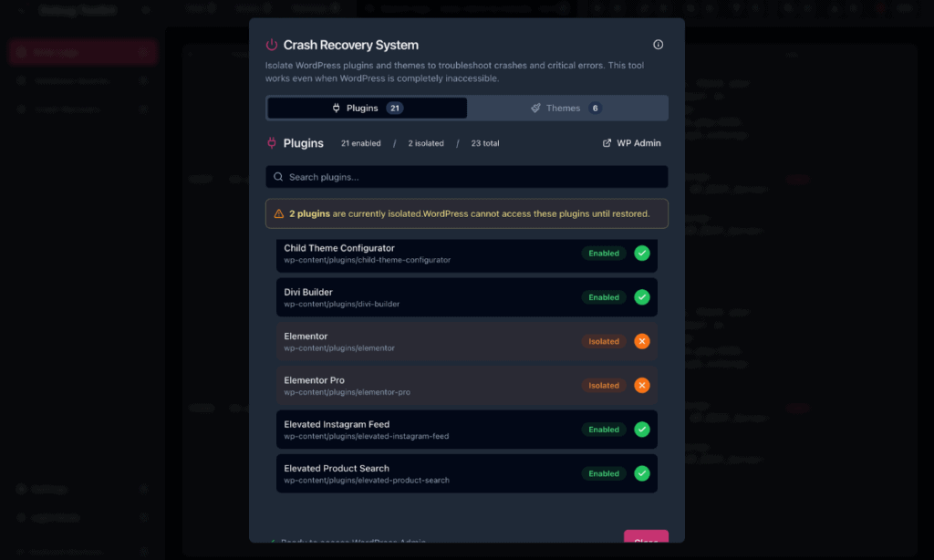Click the 2 isolated stat text

pyautogui.click(x=426, y=143)
